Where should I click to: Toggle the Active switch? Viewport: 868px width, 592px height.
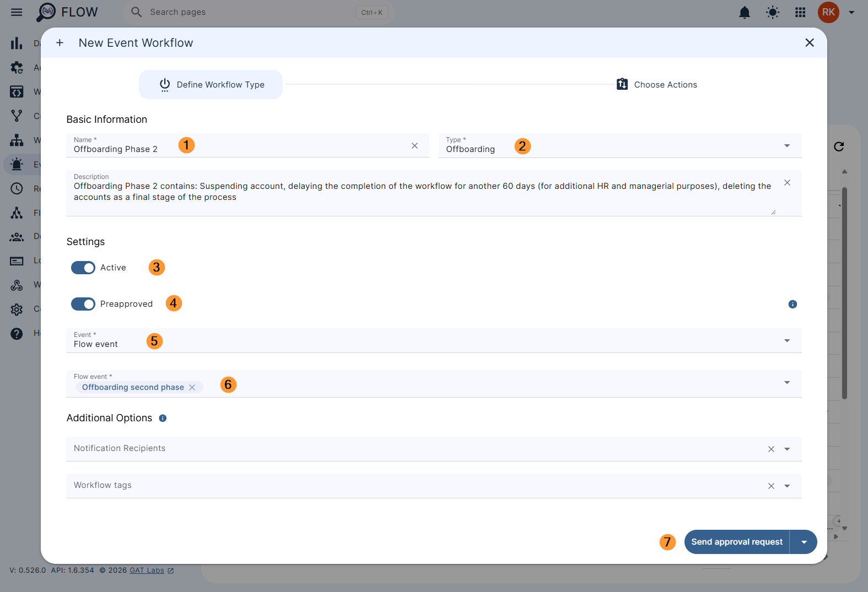tap(83, 268)
